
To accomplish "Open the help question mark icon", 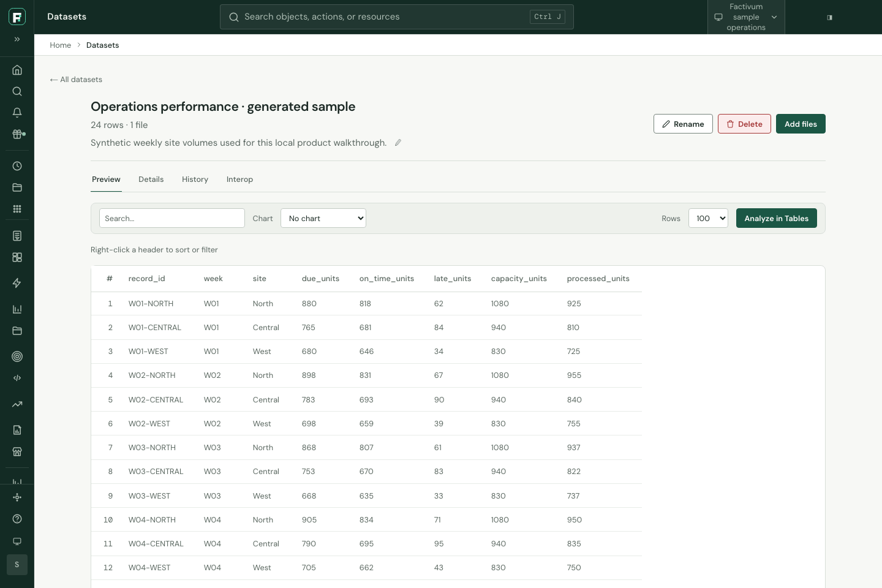I will [x=17, y=519].
